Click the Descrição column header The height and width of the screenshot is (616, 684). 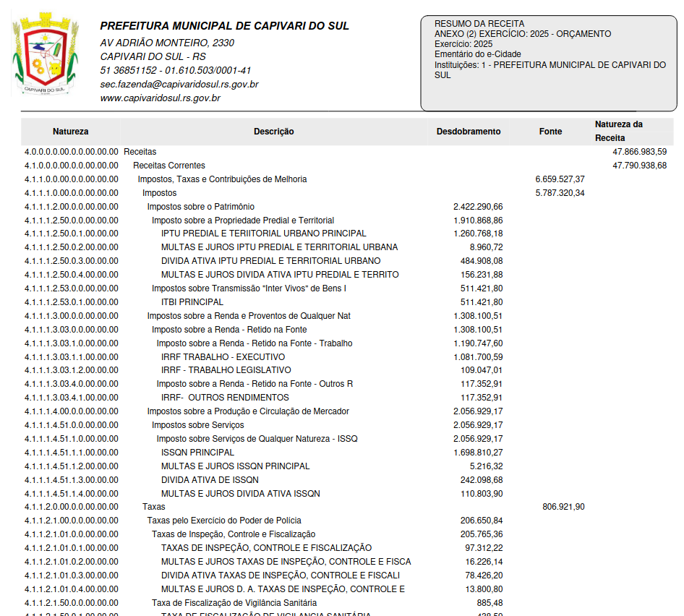coord(273,132)
